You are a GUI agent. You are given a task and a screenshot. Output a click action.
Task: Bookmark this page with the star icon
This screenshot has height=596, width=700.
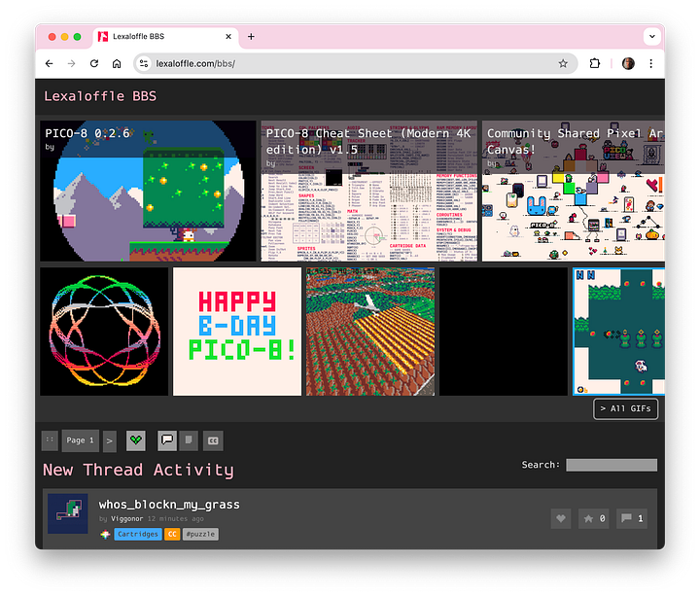[563, 63]
